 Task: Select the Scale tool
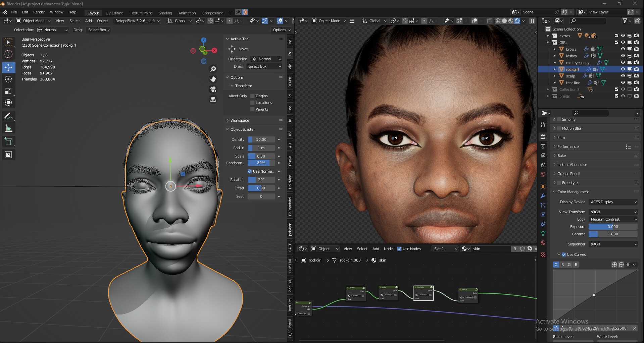(8, 91)
